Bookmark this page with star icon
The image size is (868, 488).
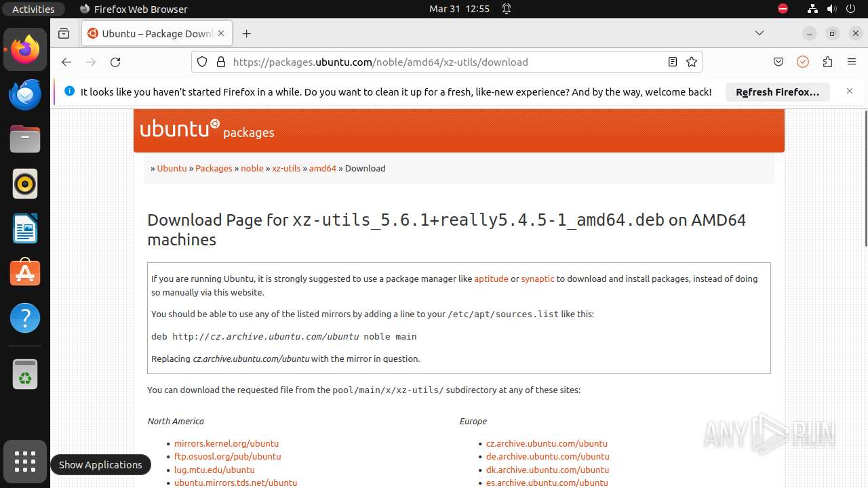pos(692,62)
